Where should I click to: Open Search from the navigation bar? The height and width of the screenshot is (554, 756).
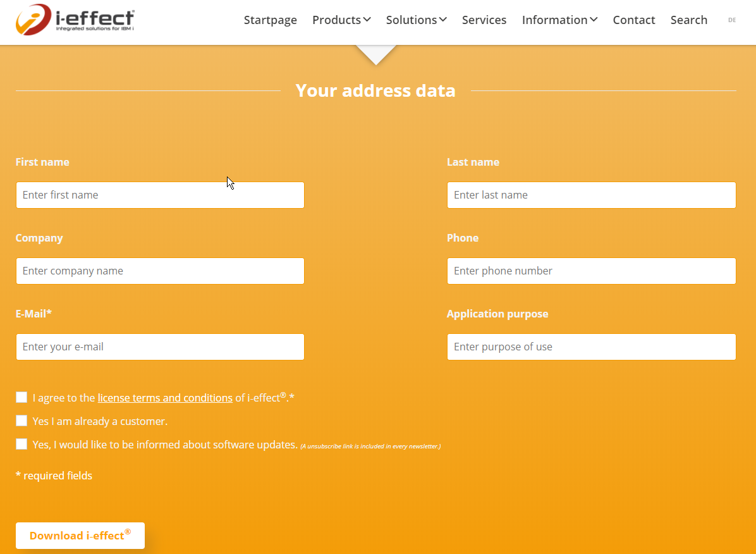(x=688, y=20)
